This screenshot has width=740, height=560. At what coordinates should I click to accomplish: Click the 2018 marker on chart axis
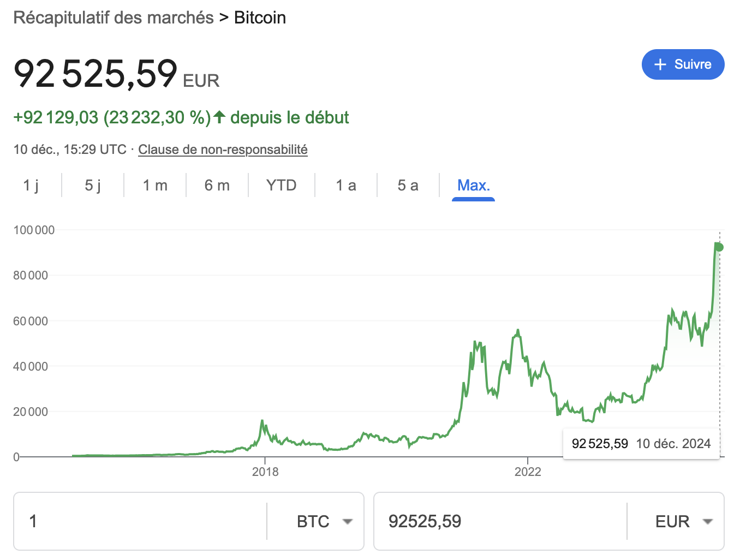[265, 472]
